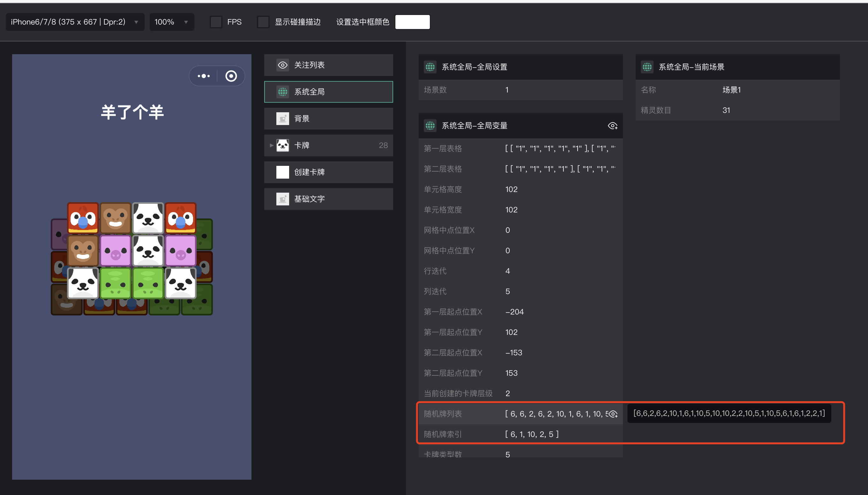
Task: Select the 单元格高度 value 102
Action: [x=511, y=189]
